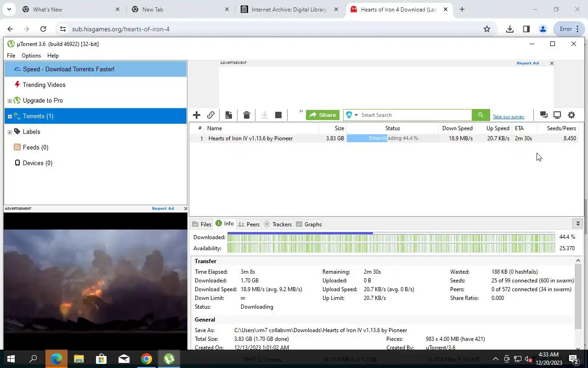Screen dimensions: 588x368
Task: Switch to the Peers tab
Action: click(249, 224)
